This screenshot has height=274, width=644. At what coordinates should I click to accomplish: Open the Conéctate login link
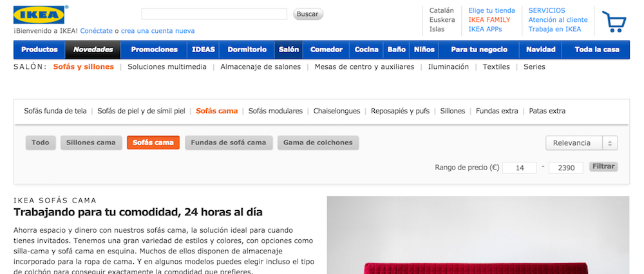pos(97,31)
